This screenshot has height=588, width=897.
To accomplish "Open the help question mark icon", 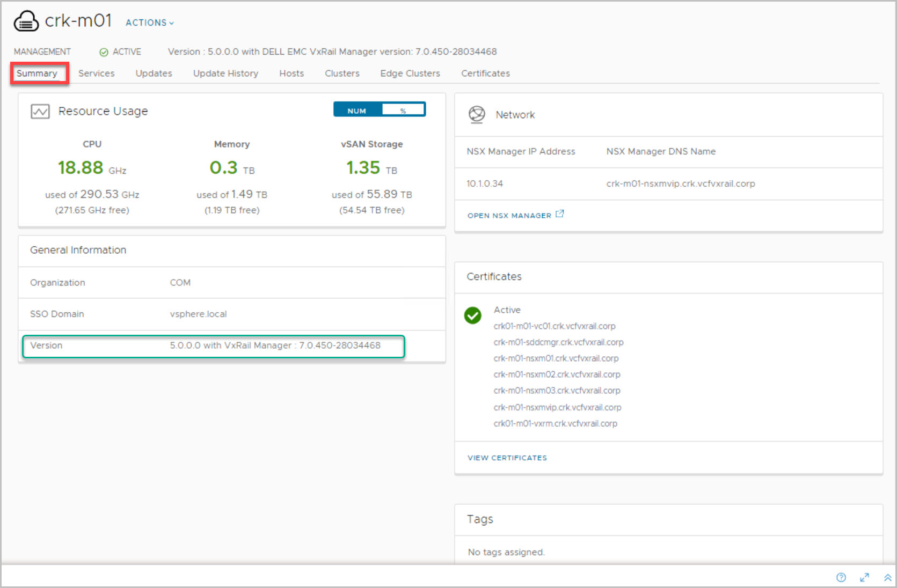I will (x=841, y=577).
